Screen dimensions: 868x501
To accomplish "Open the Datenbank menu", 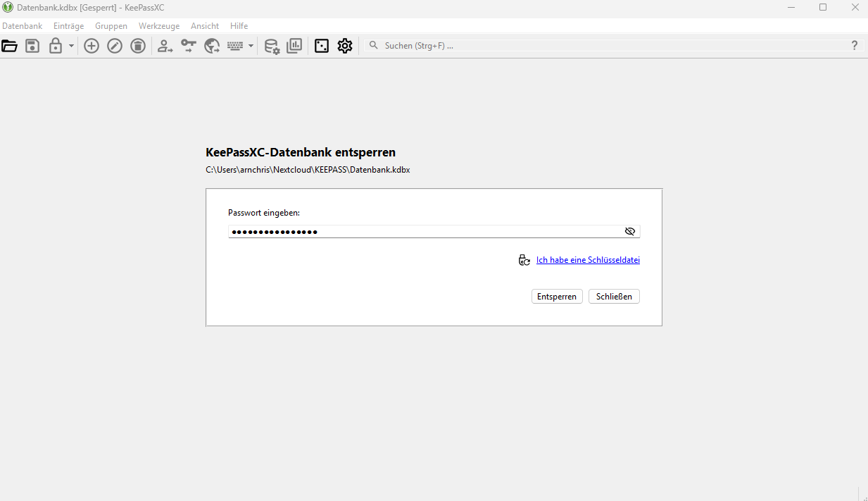I will click(x=23, y=26).
